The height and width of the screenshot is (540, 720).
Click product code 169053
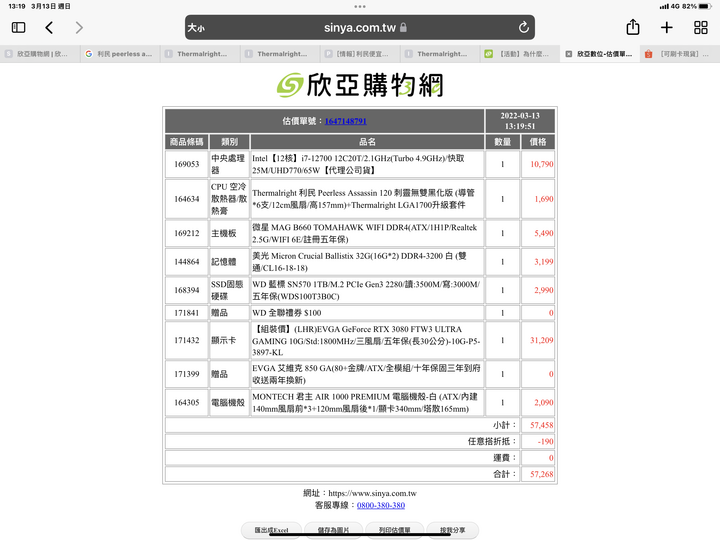186,164
